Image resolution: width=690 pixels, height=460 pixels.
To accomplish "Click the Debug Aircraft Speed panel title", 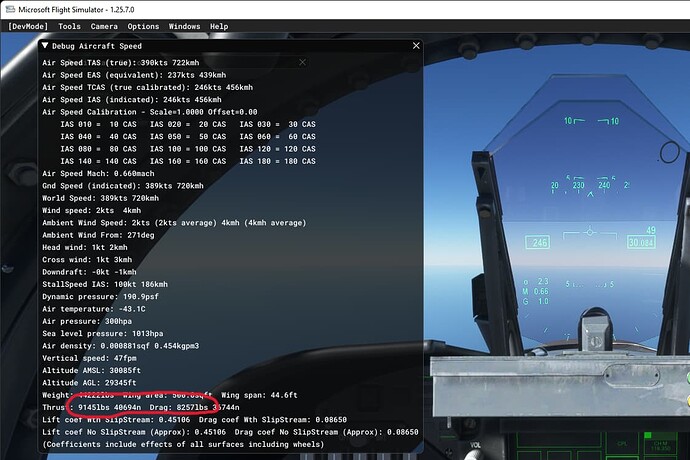I will (97, 46).
